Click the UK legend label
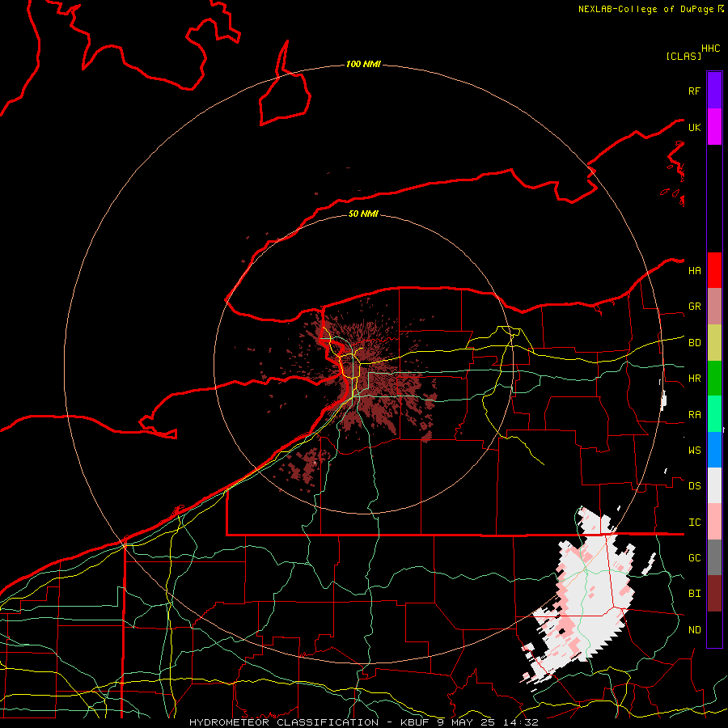 [695, 127]
